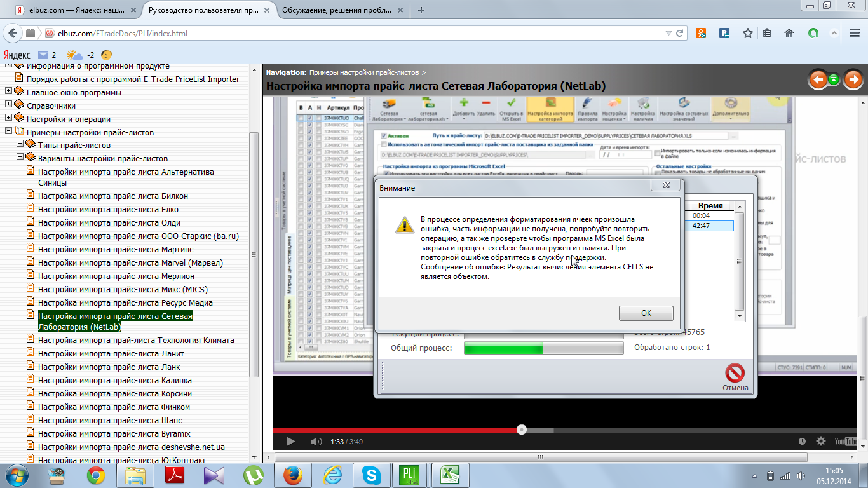868x488 pixels.
Task: Open Skype from the taskbar
Action: [371, 475]
